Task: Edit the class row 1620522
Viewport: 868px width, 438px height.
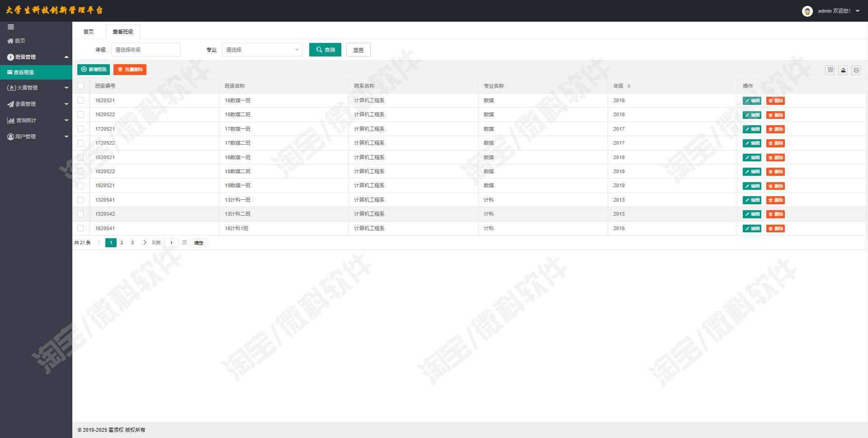Action: tap(752, 115)
